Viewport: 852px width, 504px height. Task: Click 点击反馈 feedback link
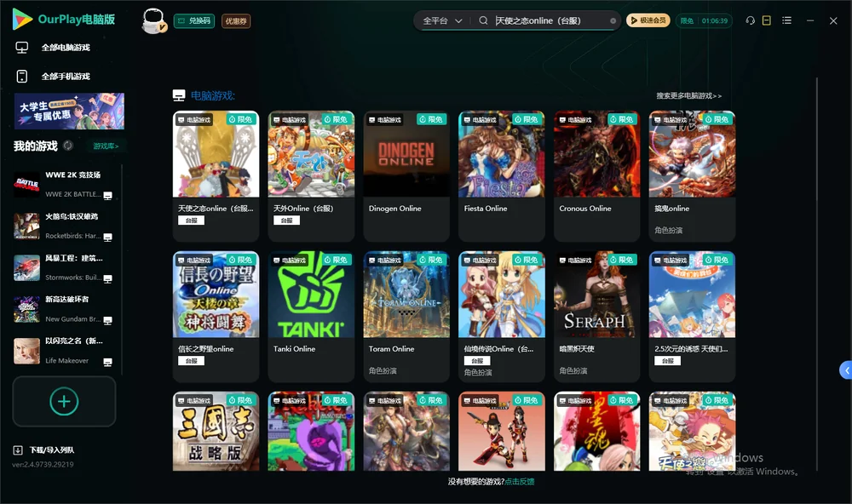[520, 481]
